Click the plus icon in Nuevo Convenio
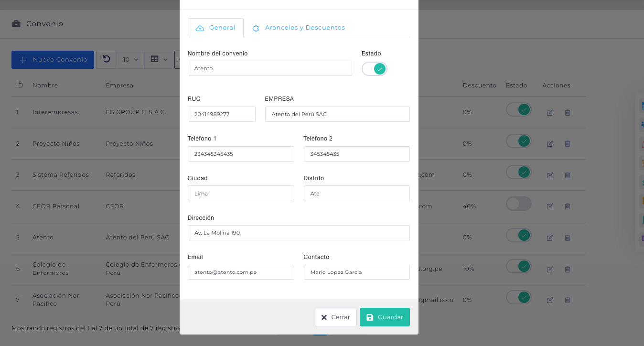 click(x=22, y=60)
